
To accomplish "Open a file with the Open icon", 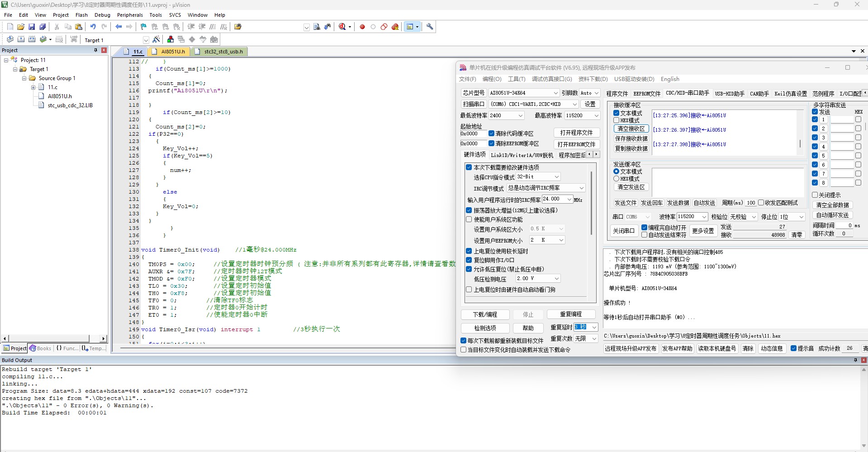I will [21, 27].
